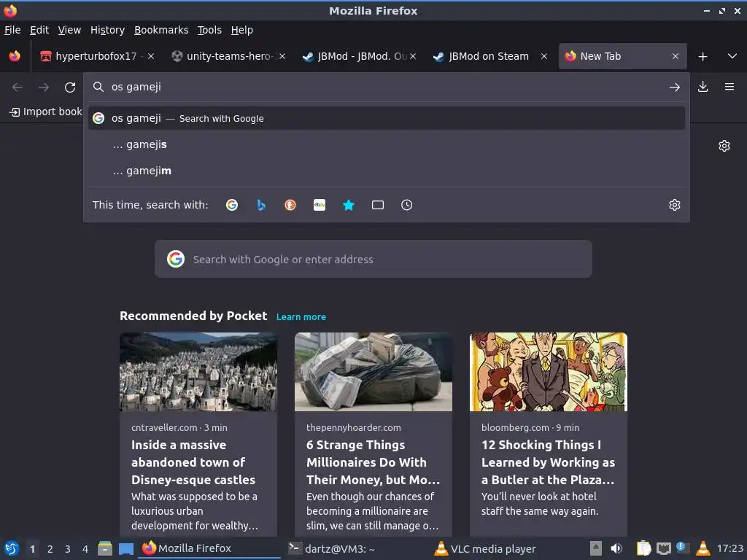
Task: Open the bag-of-money article thumbnail
Action: [373, 371]
